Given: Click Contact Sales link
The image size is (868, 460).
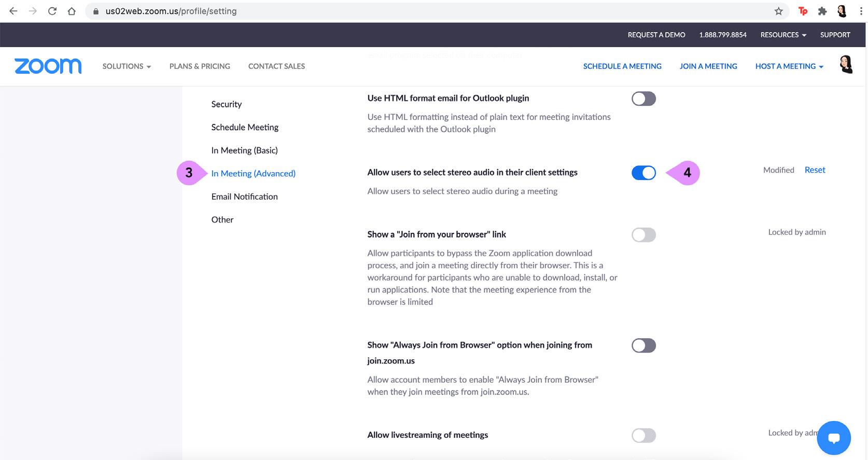Looking at the screenshot, I should click(x=276, y=66).
